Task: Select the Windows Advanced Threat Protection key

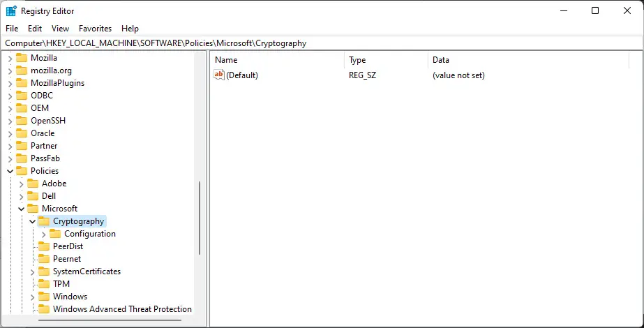Action: tap(122, 309)
